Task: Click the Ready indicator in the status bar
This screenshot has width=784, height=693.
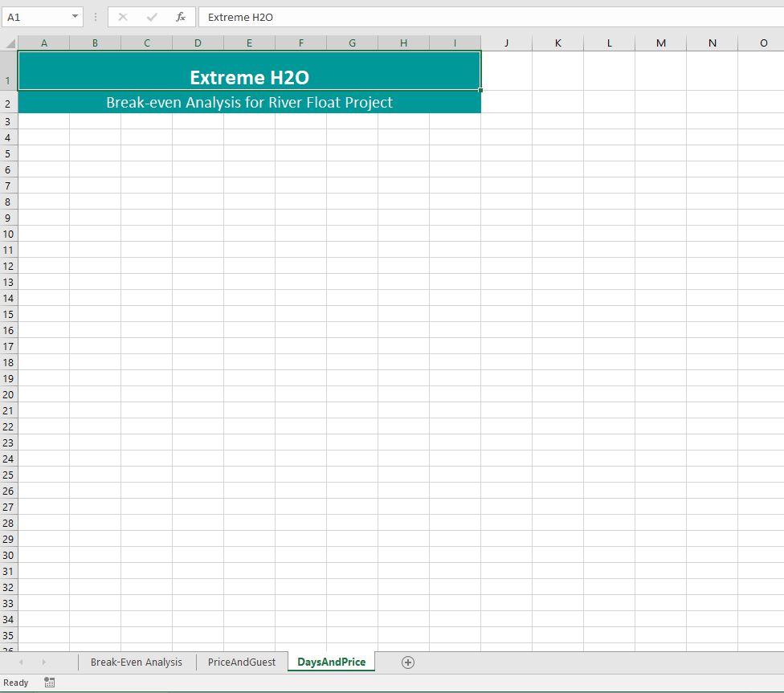Action: click(15, 682)
